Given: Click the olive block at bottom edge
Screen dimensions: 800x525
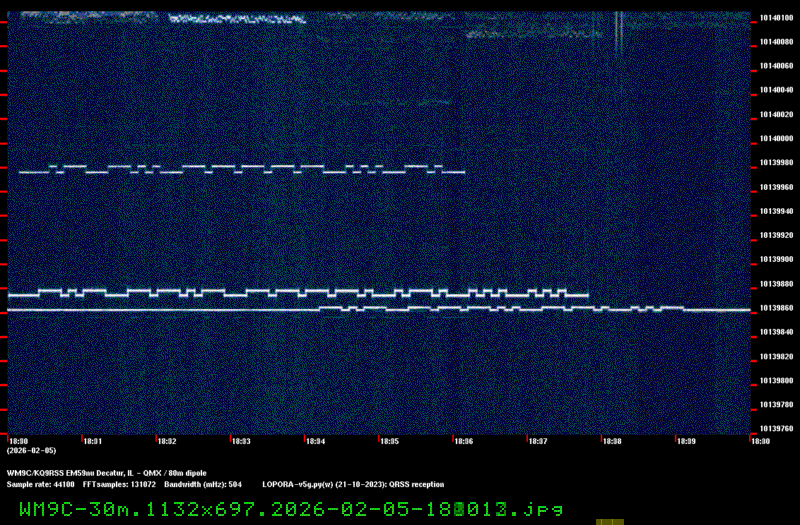Looking at the screenshot, I should (610, 521).
